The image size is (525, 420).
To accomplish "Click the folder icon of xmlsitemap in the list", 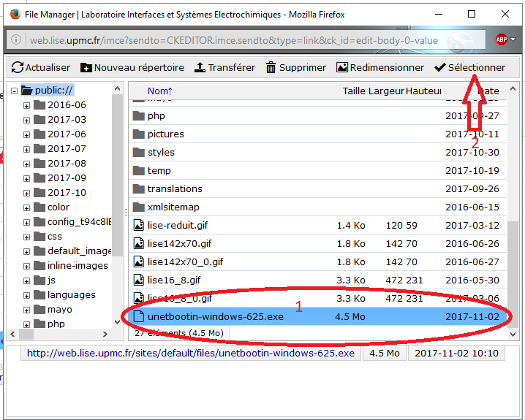I will (x=139, y=207).
